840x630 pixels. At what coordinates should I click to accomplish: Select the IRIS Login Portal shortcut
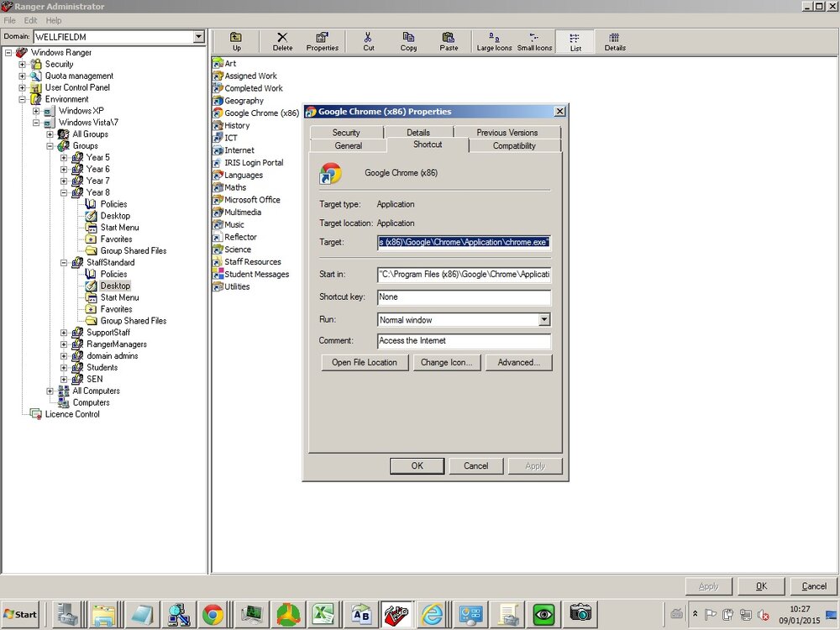coord(248,163)
